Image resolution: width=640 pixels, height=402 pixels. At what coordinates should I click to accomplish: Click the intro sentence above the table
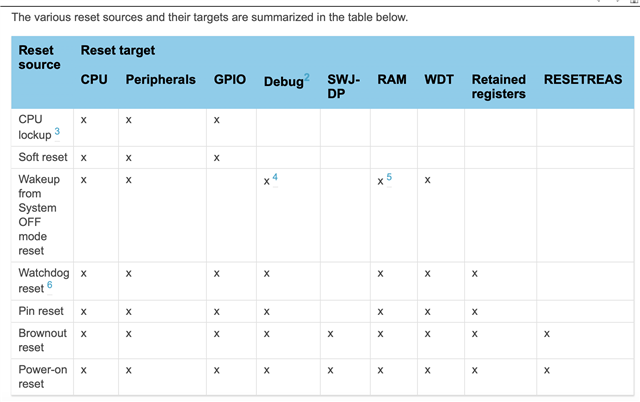(x=210, y=18)
